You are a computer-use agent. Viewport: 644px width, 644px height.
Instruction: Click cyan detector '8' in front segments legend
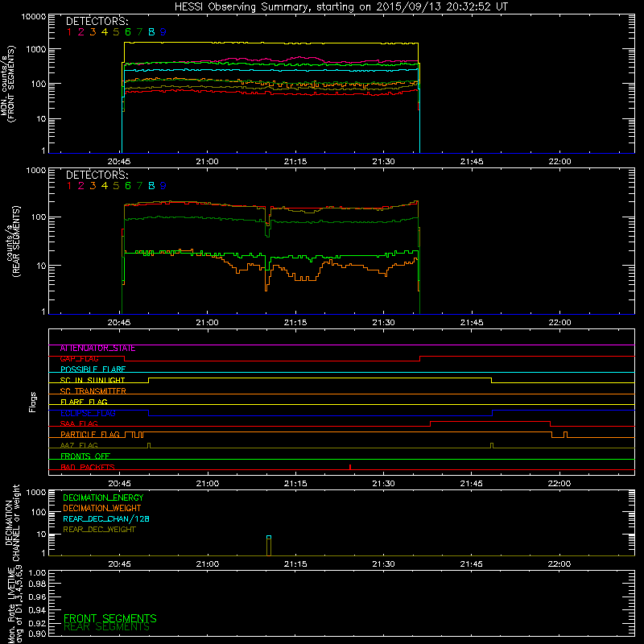coord(151,32)
